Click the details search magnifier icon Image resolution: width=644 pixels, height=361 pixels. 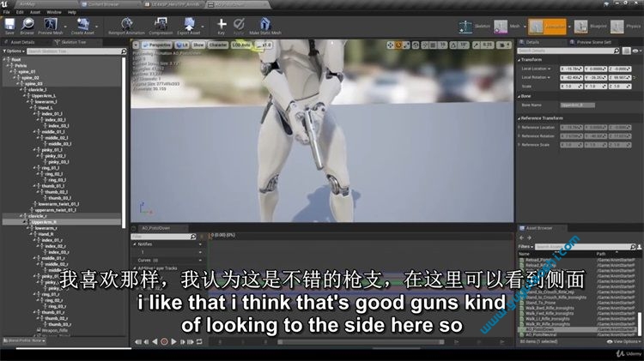tap(616, 51)
